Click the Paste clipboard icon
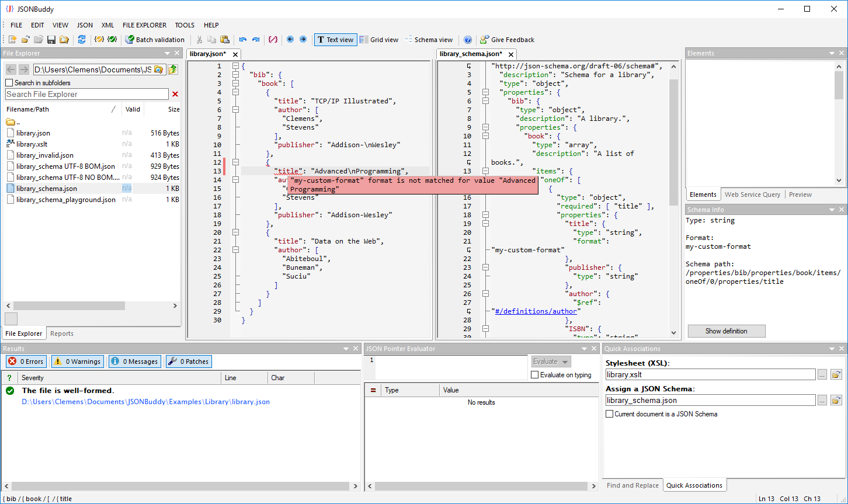 225,40
